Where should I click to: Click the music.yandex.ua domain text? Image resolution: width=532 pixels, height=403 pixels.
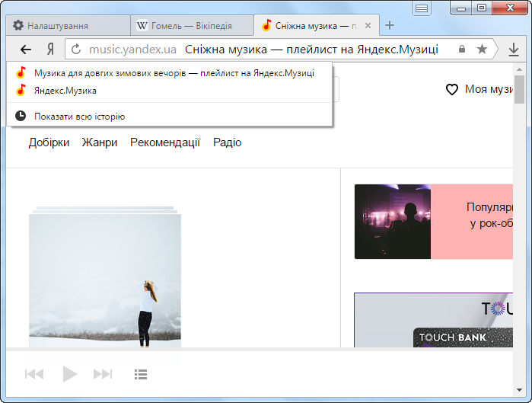click(x=132, y=50)
